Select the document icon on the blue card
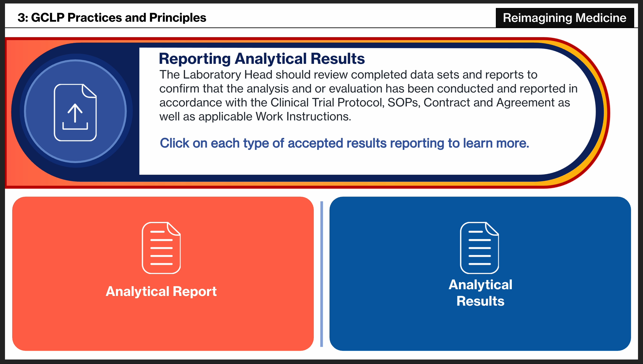 click(479, 248)
